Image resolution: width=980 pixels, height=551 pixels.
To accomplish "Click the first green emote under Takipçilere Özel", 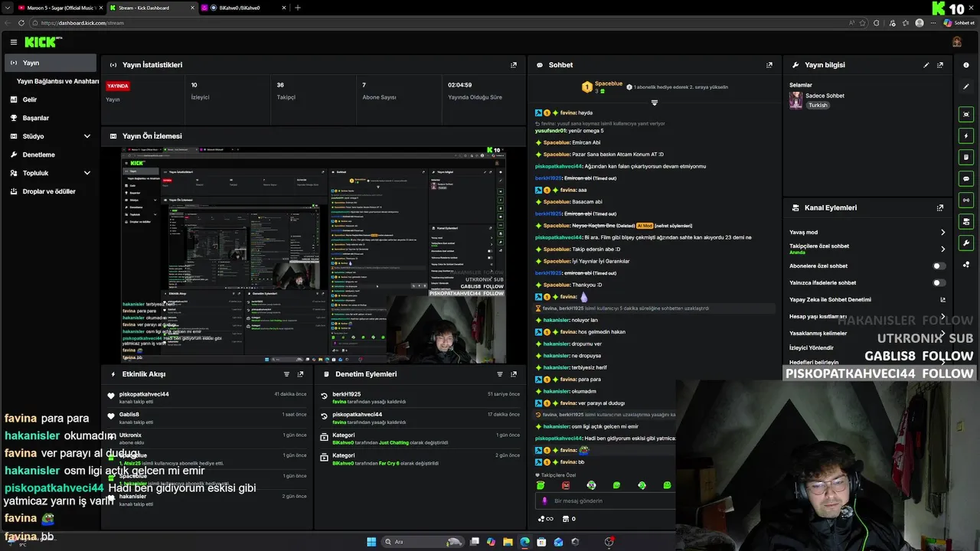I will pyautogui.click(x=541, y=485).
